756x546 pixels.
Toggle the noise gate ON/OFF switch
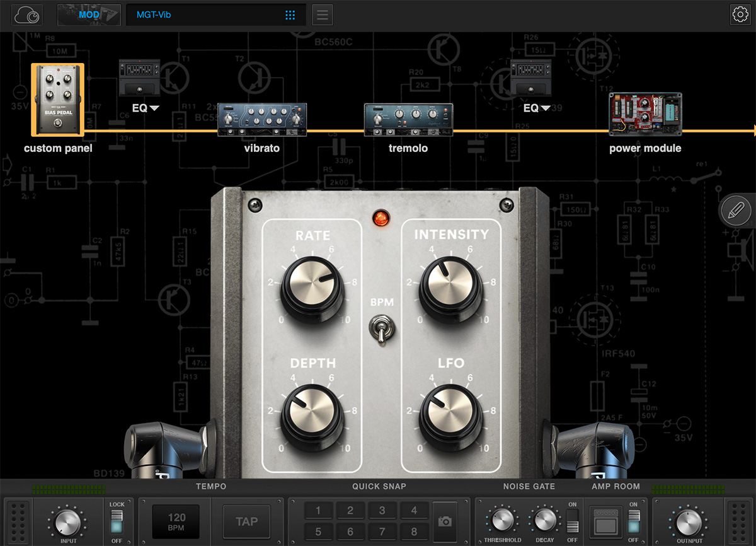point(572,521)
